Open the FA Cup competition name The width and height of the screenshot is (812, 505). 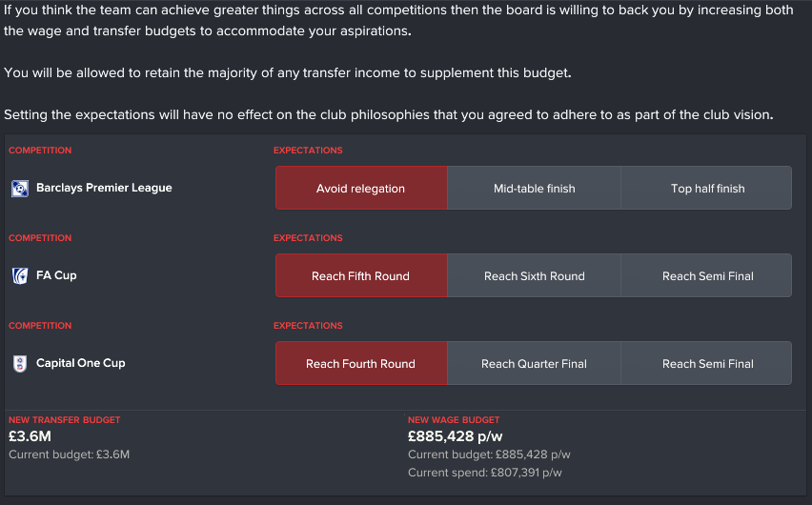[56, 276]
